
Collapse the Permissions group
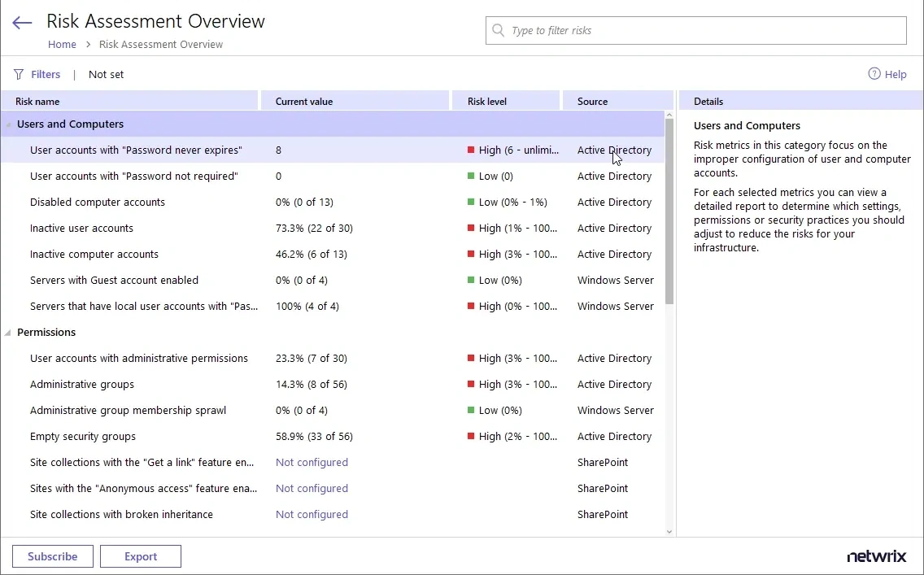pyautogui.click(x=8, y=333)
